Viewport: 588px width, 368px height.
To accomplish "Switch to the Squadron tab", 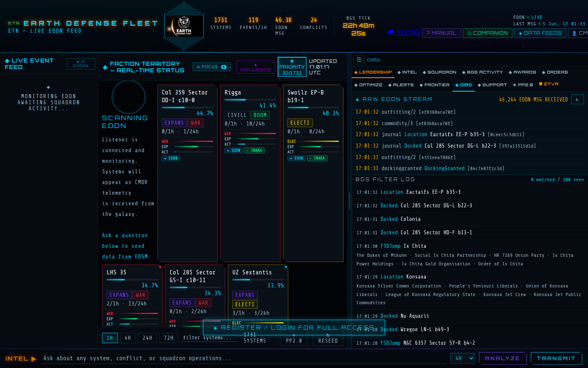I will (x=439, y=72).
